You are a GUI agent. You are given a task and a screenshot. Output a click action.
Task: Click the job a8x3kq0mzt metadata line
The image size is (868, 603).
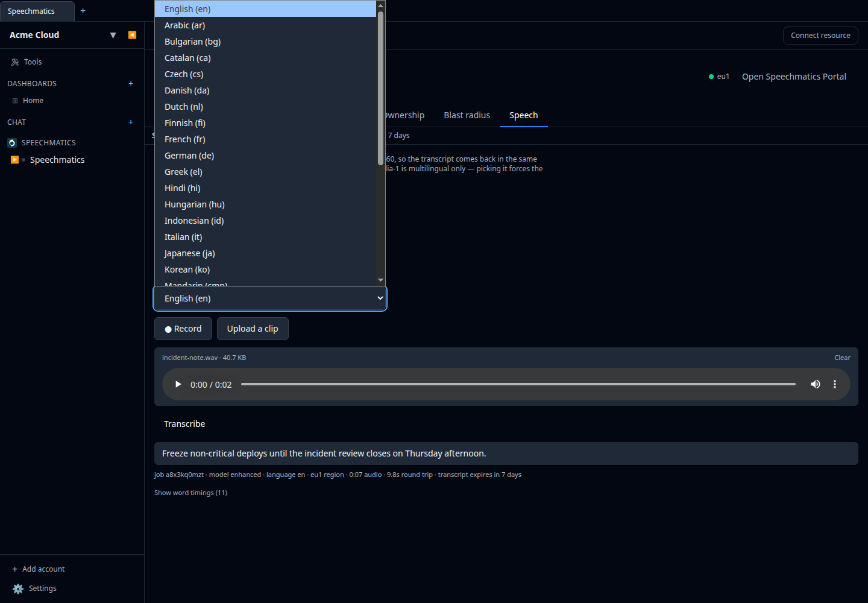tap(338, 475)
